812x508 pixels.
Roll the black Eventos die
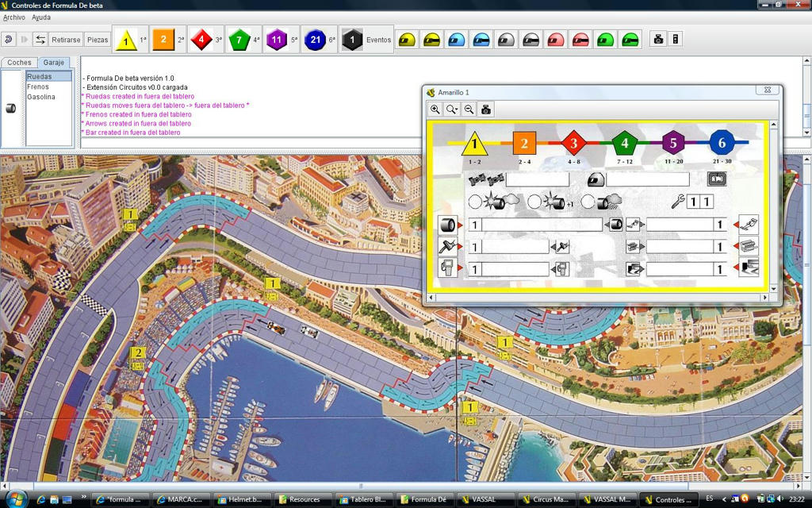pyautogui.click(x=352, y=40)
